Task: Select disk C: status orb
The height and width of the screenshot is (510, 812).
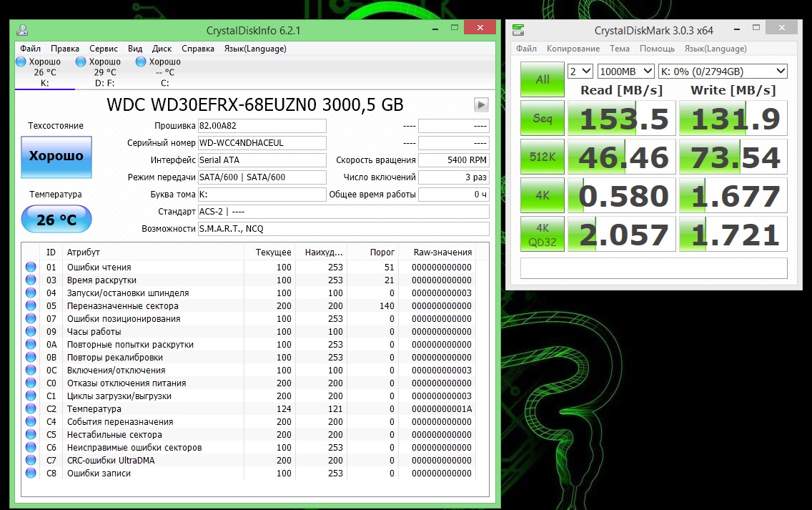Action: [x=140, y=62]
